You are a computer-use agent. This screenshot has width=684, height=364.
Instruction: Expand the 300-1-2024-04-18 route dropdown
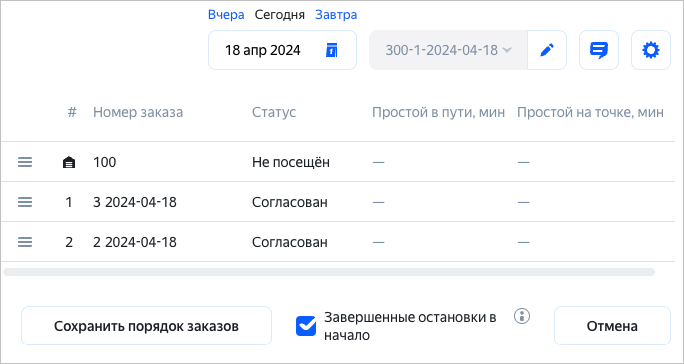click(448, 50)
